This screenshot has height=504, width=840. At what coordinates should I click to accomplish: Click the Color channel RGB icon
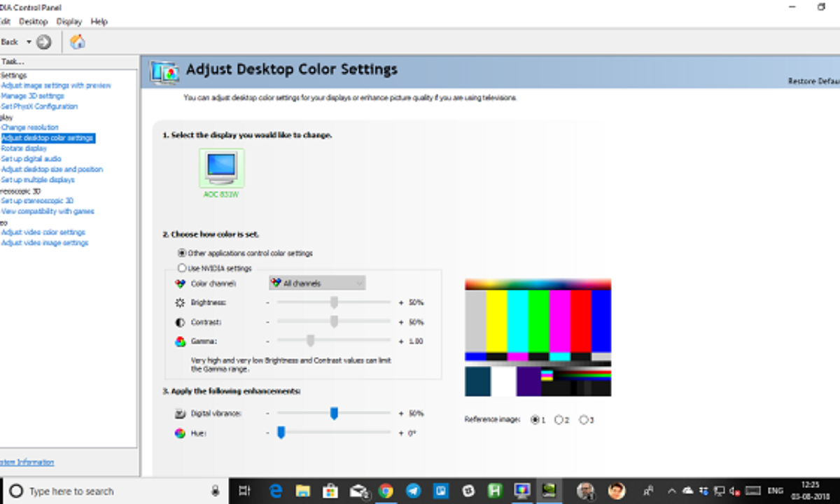(x=180, y=283)
